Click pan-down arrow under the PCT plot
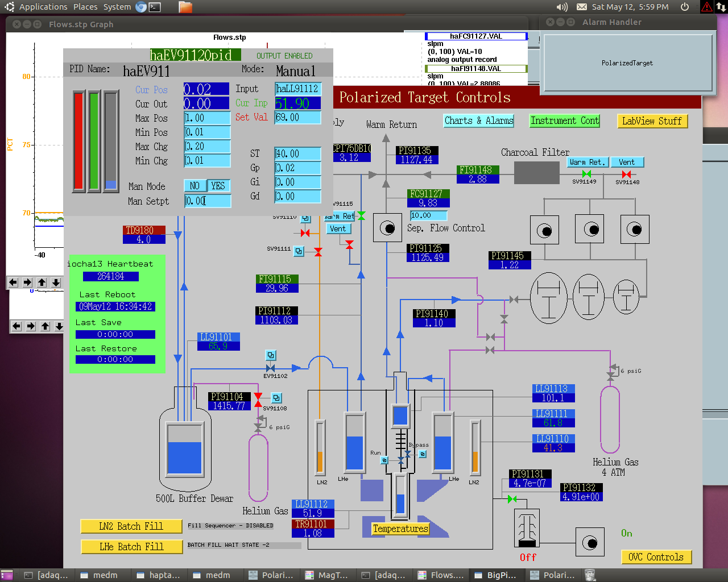 (56, 282)
